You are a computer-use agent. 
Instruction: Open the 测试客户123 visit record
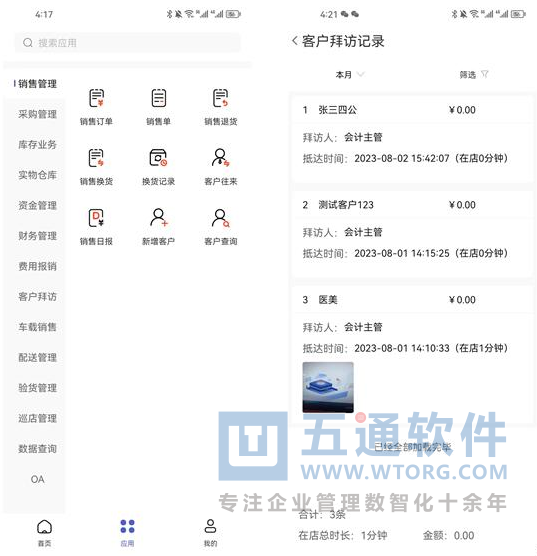pyautogui.click(x=413, y=234)
